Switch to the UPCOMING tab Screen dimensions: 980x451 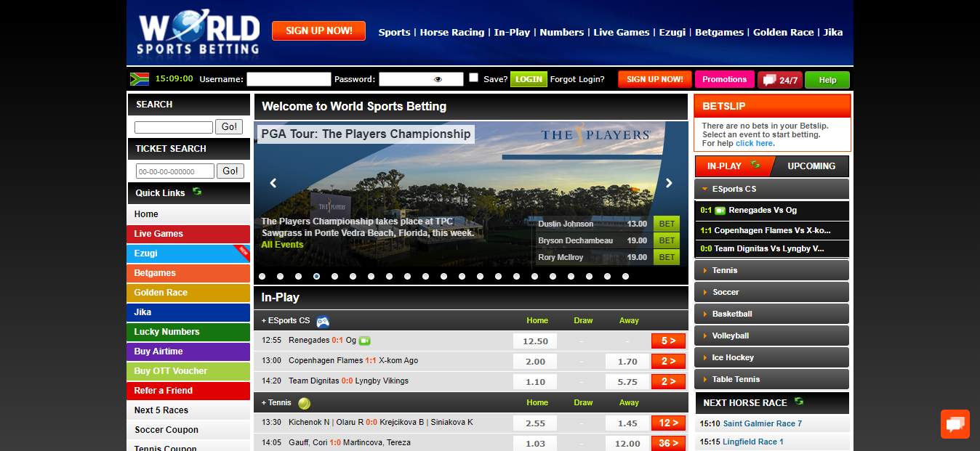[x=811, y=166]
